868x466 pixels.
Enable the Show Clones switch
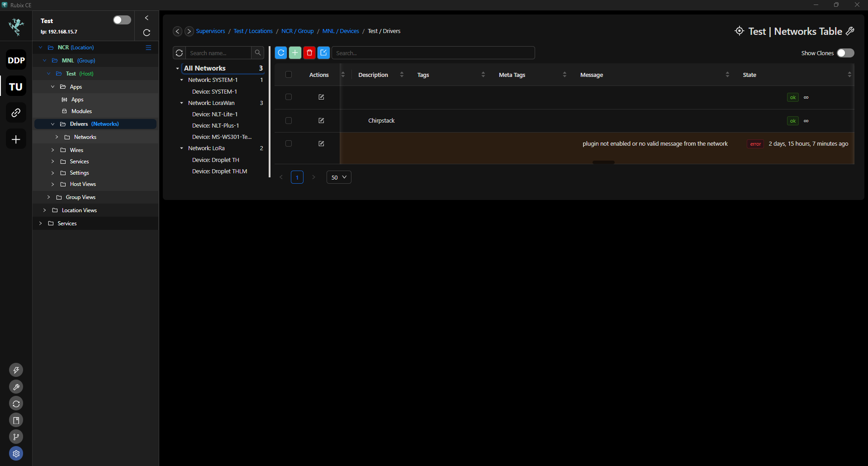tap(845, 53)
